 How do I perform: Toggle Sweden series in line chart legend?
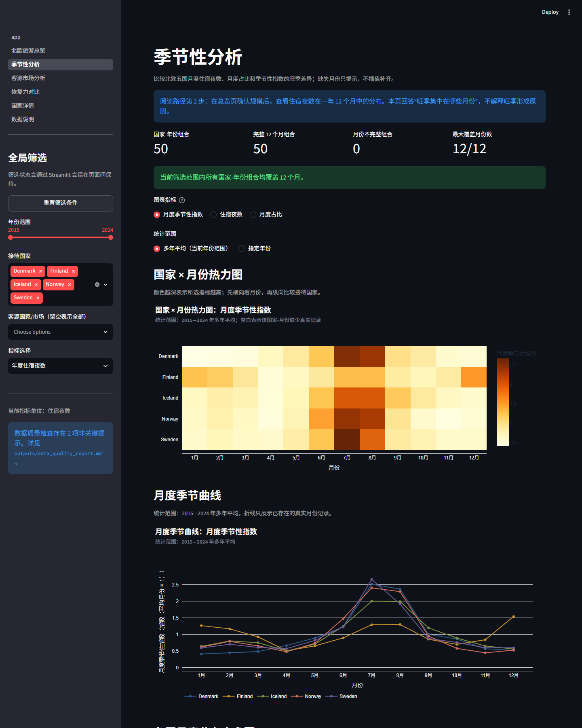tap(341, 696)
